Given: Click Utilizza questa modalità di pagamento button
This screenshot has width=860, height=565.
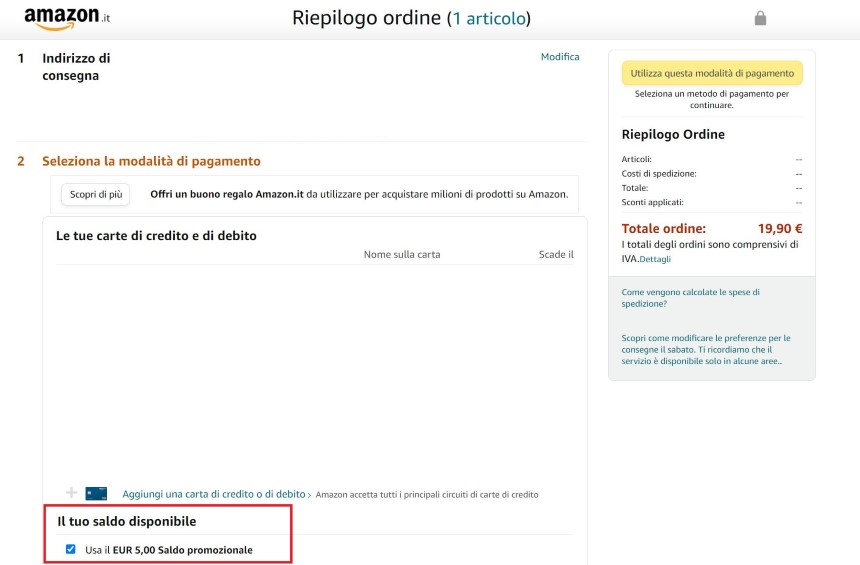Looking at the screenshot, I should click(712, 73).
